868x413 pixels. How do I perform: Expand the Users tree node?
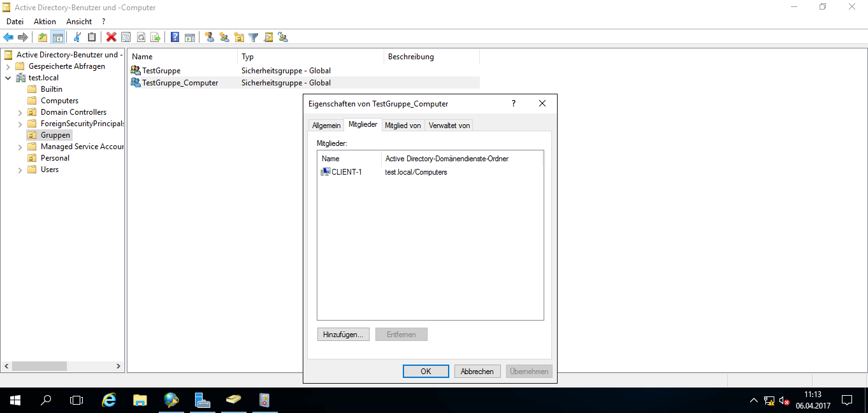[x=20, y=170]
